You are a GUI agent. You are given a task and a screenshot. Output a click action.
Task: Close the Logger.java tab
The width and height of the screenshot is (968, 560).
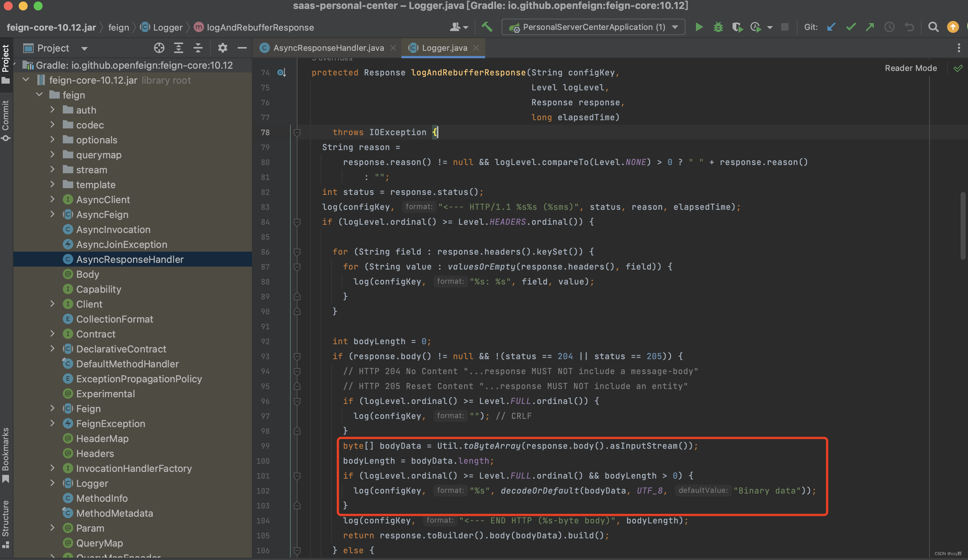476,48
